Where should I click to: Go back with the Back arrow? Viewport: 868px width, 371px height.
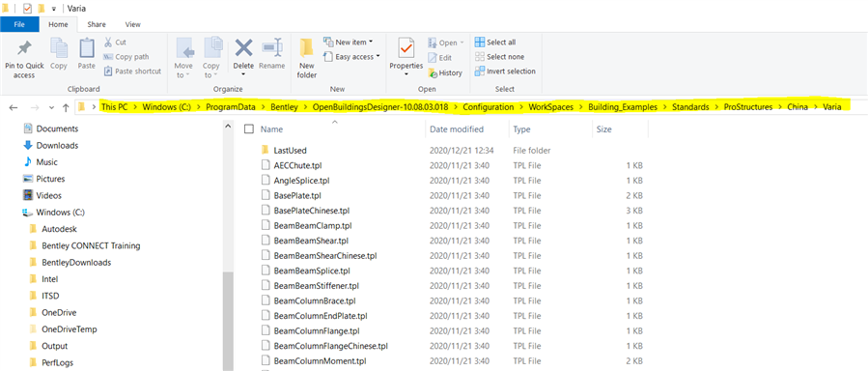click(14, 107)
